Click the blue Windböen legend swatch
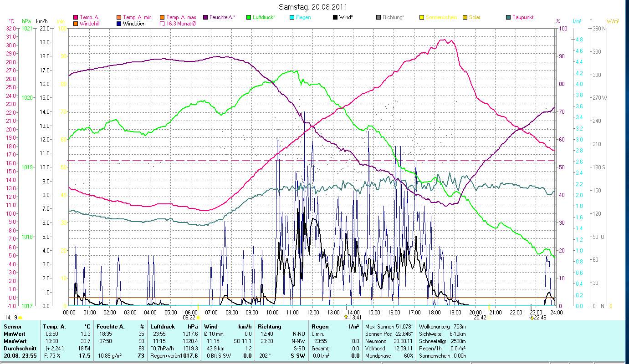 tap(119, 24)
